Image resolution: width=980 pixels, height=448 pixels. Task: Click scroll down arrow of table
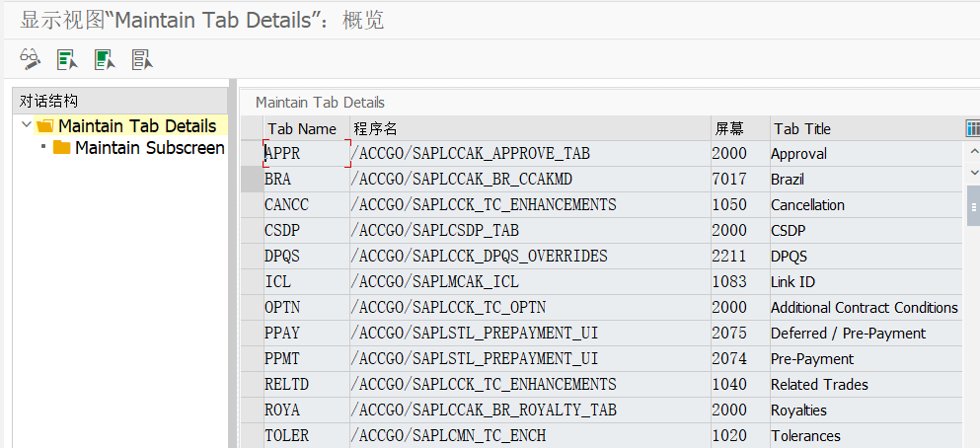pos(974,171)
